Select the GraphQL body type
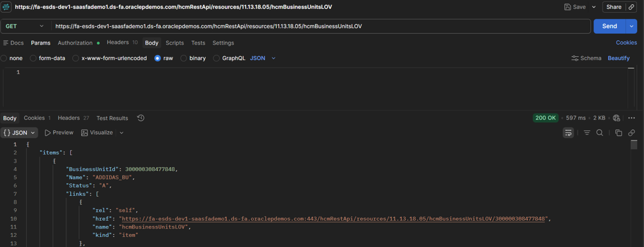The width and height of the screenshot is (644, 247). tap(229, 58)
